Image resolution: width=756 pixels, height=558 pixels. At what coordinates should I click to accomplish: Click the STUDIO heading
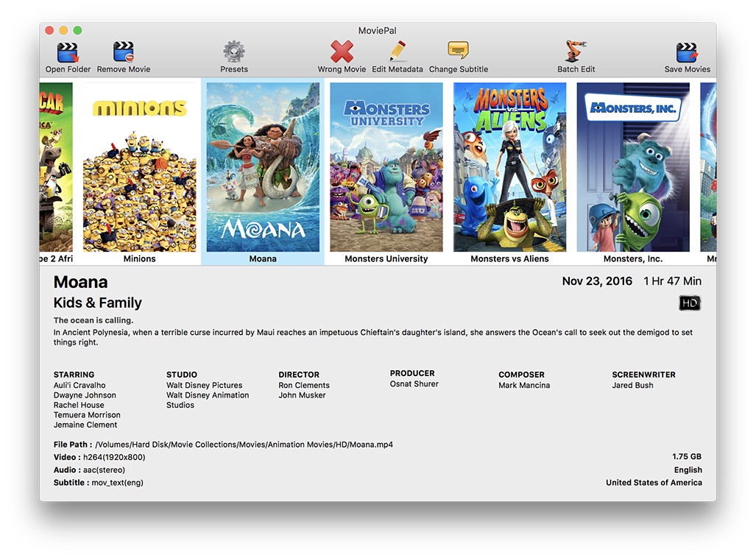pos(182,375)
